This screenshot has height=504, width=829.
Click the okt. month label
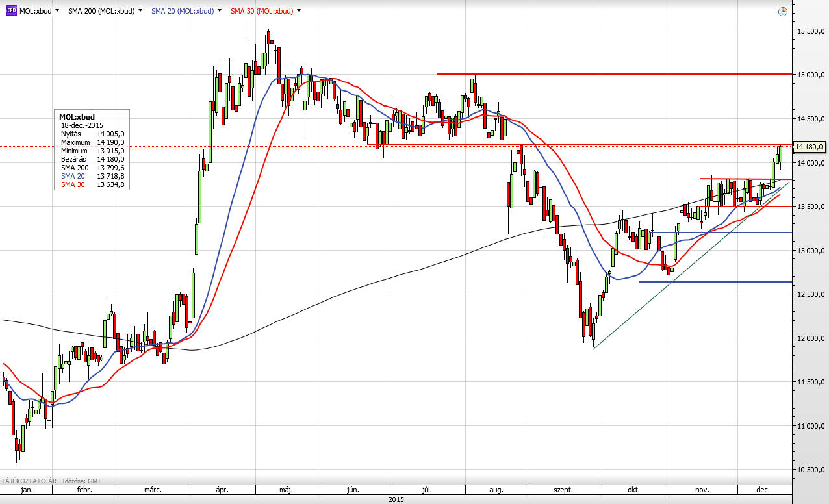[633, 490]
